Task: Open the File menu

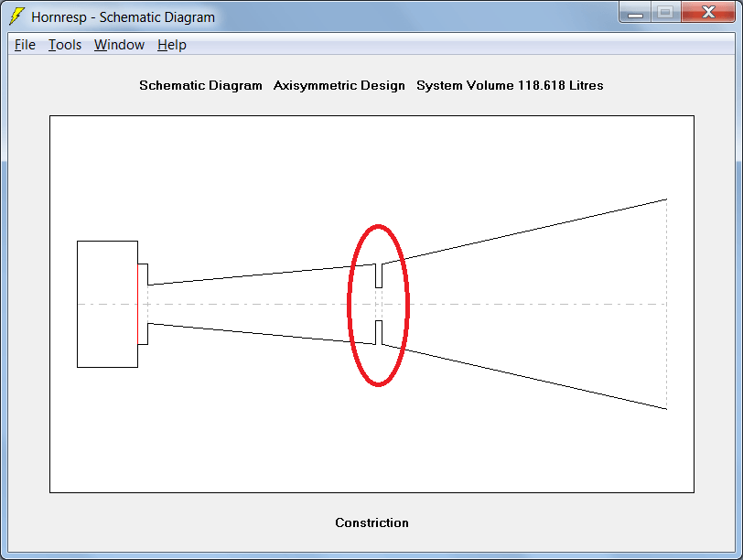Action: pos(25,45)
